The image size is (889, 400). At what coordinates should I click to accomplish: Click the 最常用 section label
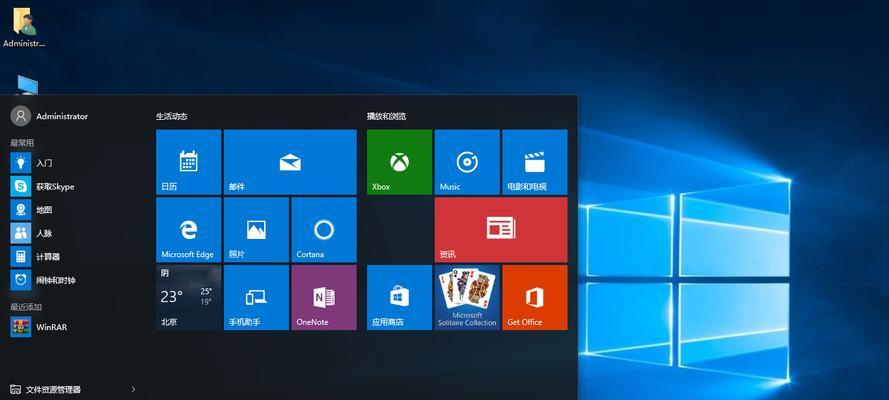click(x=22, y=143)
